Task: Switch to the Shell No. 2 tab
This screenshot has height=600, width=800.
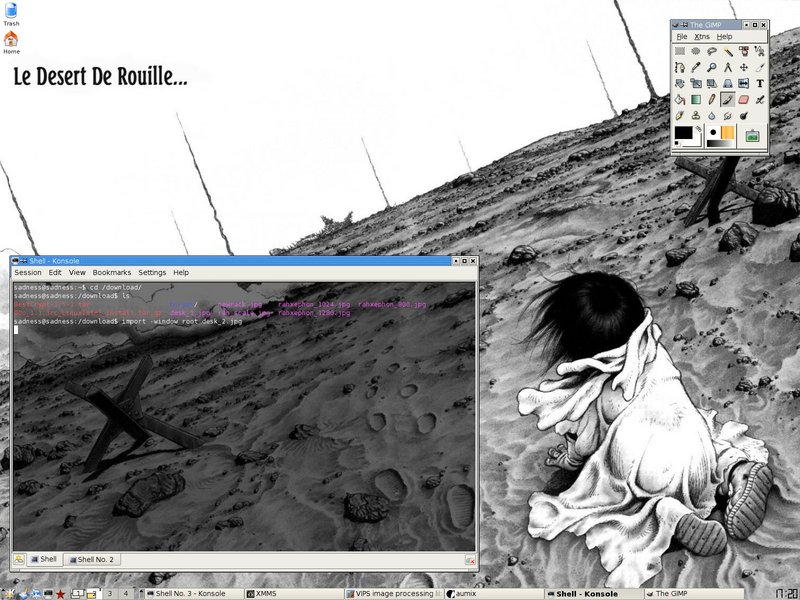Action: coord(92,560)
